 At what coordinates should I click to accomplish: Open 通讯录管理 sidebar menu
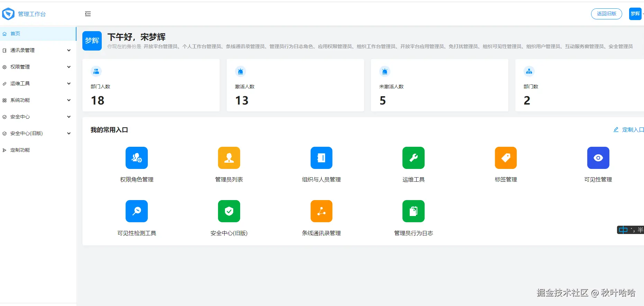(x=38, y=50)
